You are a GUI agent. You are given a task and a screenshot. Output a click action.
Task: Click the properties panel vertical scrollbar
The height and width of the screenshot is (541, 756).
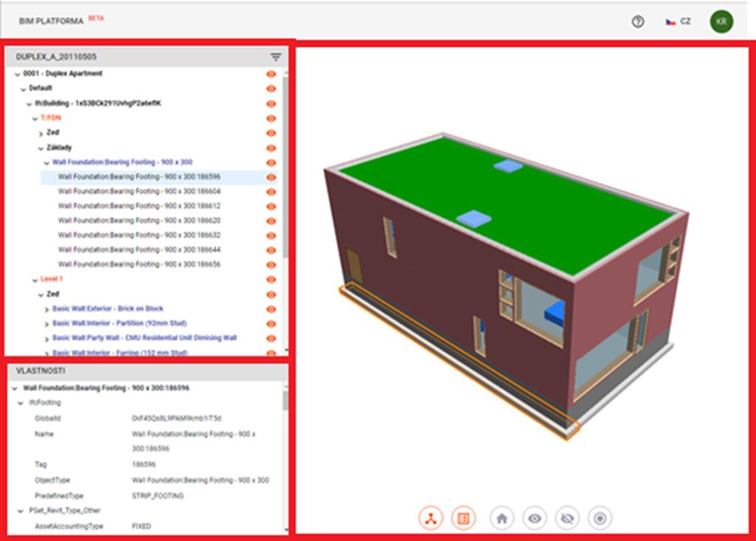(286, 402)
